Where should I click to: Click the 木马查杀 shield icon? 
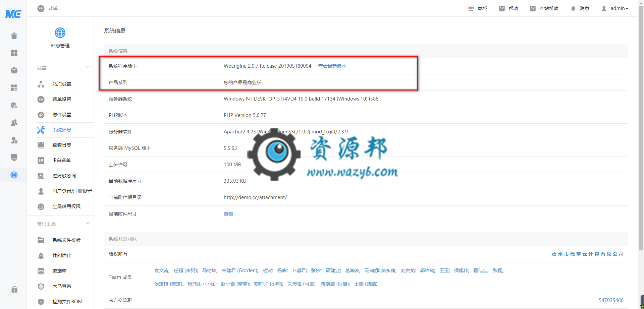tap(41, 287)
